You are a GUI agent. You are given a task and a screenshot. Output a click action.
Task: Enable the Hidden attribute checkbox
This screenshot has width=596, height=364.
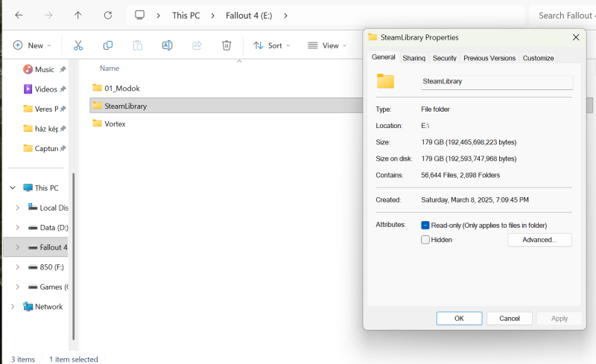(x=425, y=240)
